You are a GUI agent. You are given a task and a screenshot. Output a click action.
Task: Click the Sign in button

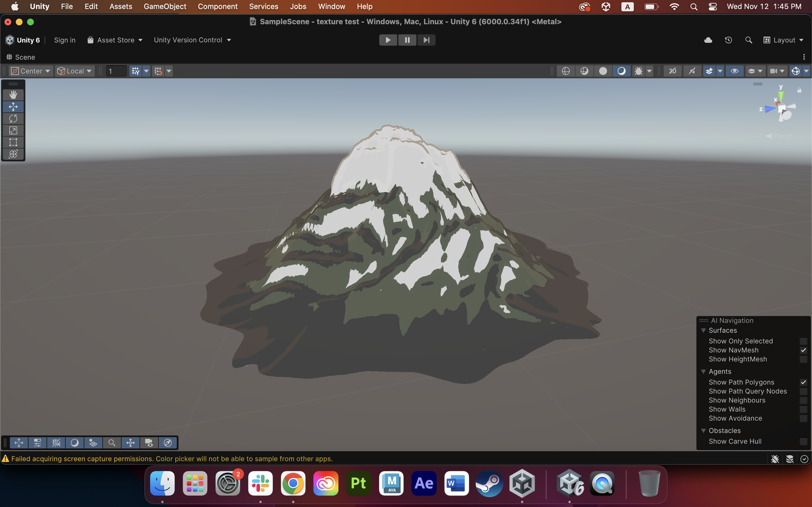65,40
